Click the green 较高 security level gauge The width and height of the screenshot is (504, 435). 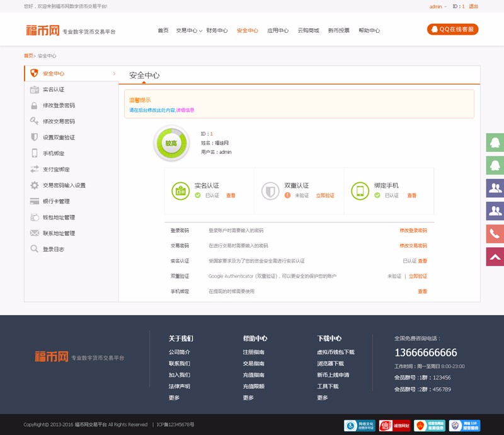(x=171, y=143)
